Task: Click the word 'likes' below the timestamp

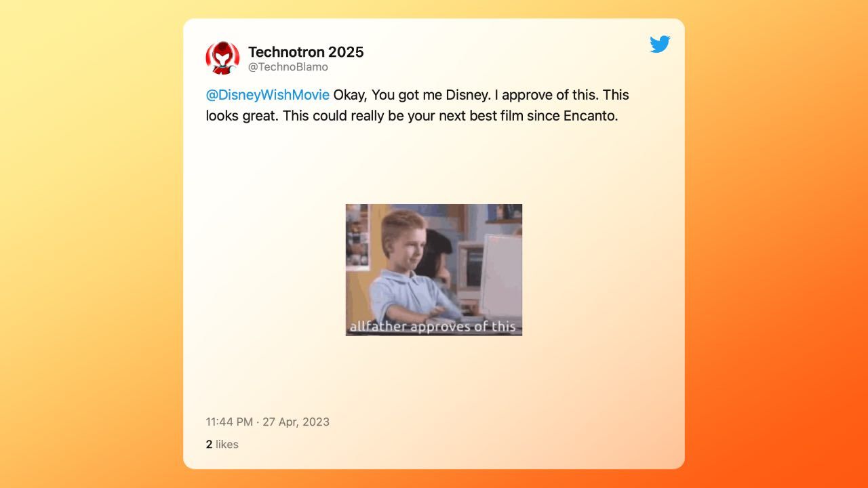Action: click(227, 445)
